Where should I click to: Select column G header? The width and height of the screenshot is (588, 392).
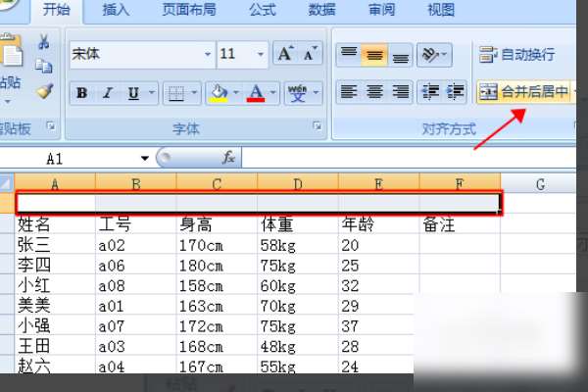540,184
